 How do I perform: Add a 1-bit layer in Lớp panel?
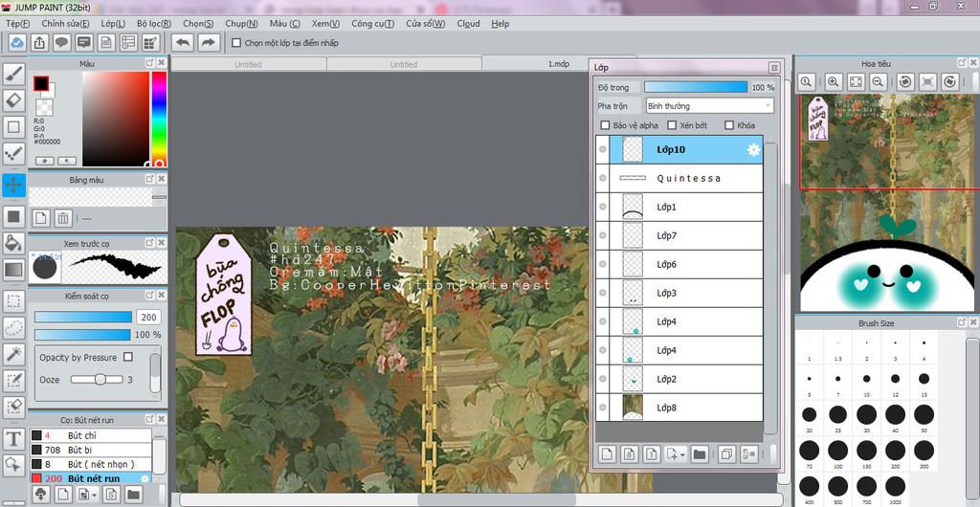point(651,454)
